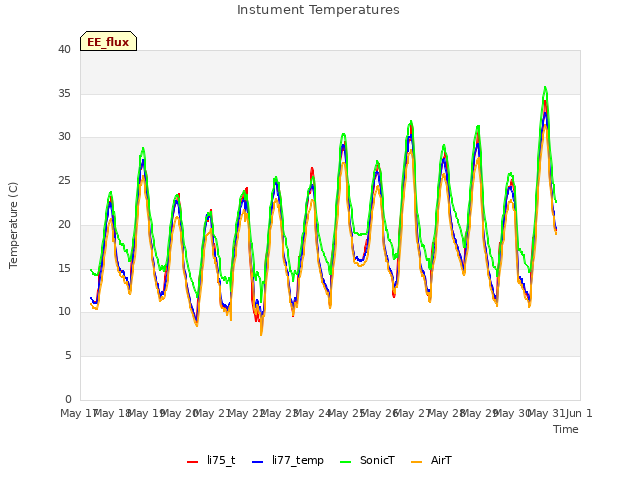Click the lowest AirT dip near May 22
This screenshot has height=480, width=640.
(261, 335)
